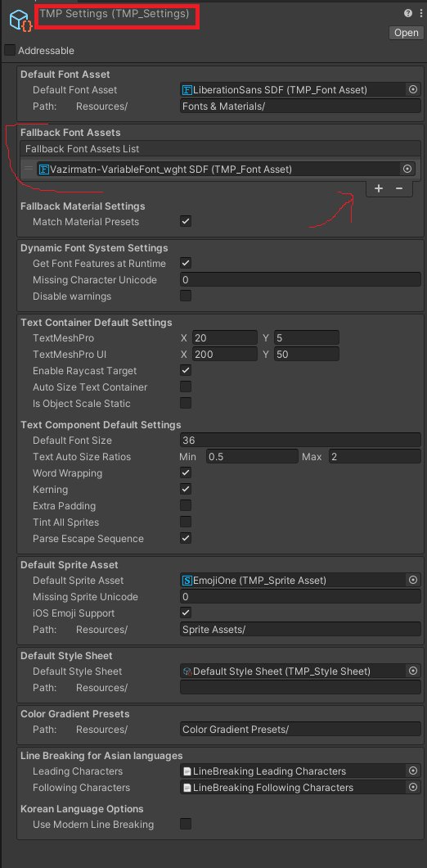Click the Text Auto Size Ratios label

point(82,457)
